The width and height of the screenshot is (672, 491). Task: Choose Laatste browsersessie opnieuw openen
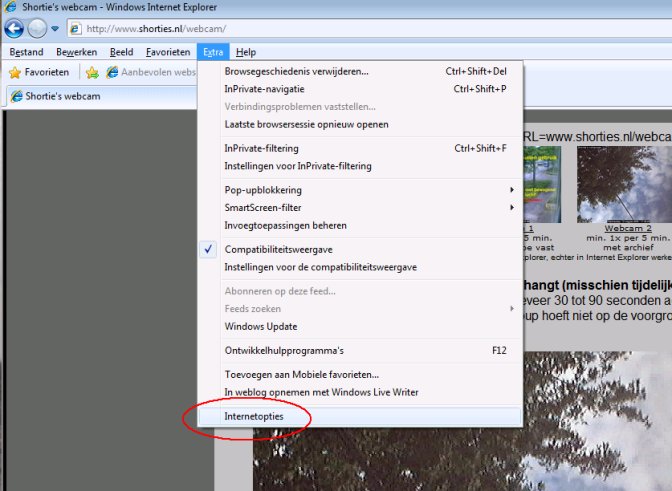coord(360,125)
